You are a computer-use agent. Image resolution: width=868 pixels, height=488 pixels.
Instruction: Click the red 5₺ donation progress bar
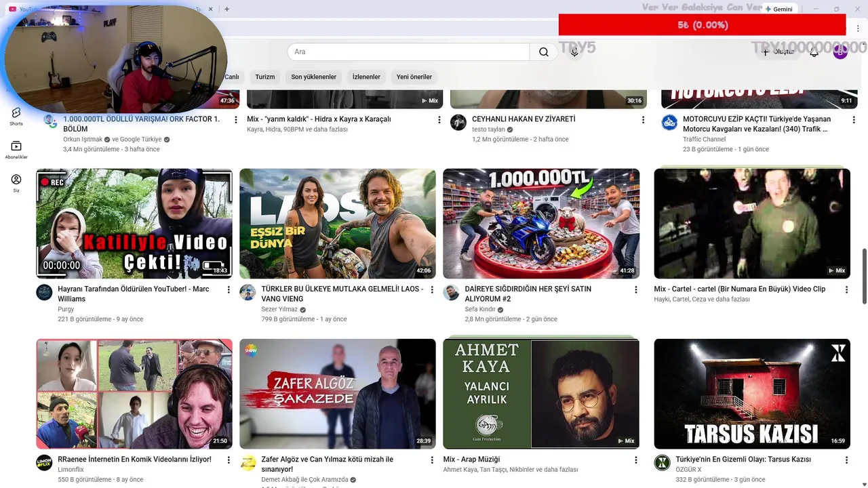(702, 25)
